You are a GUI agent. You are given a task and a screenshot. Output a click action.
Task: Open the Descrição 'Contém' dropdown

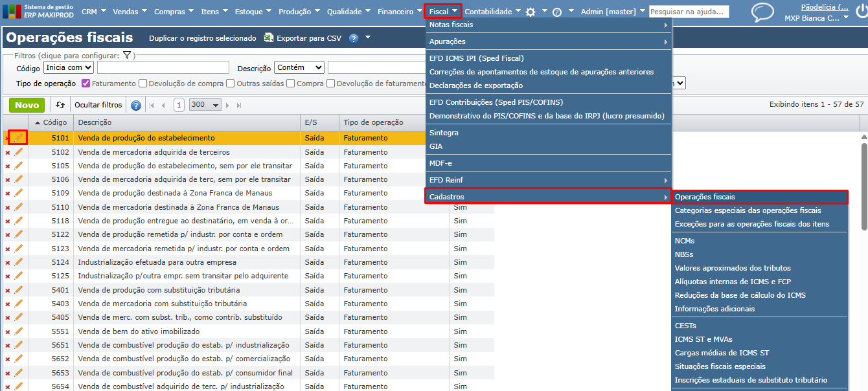(x=299, y=67)
